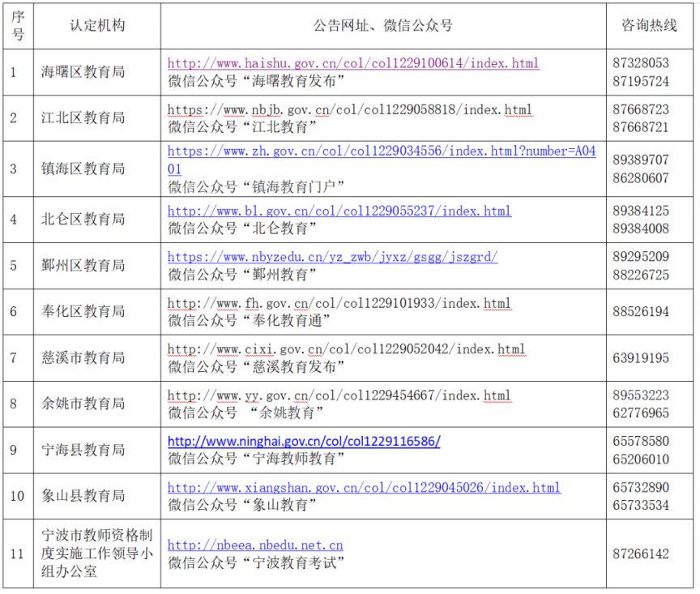The width and height of the screenshot is (700, 594).
Task: Click hotline number 87668721
Action: 641,127
